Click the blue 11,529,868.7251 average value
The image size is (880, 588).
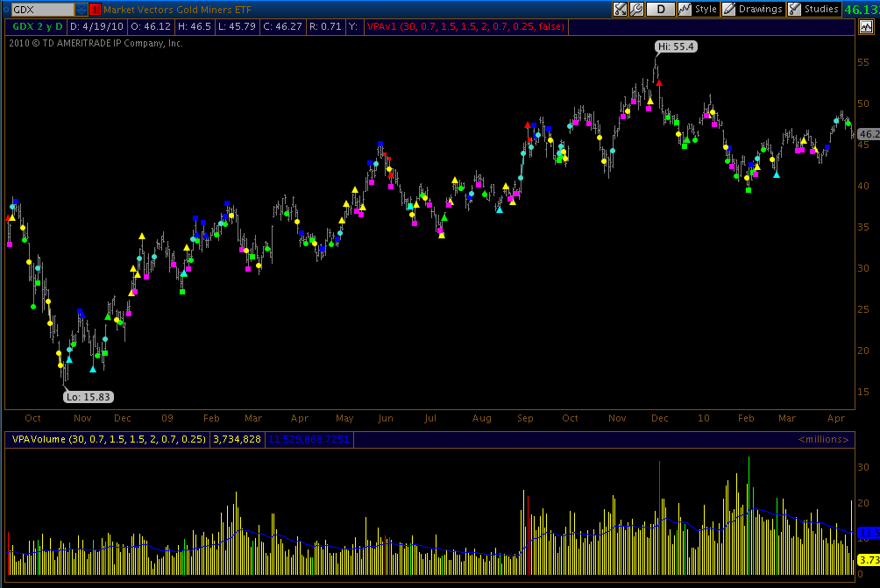[309, 439]
